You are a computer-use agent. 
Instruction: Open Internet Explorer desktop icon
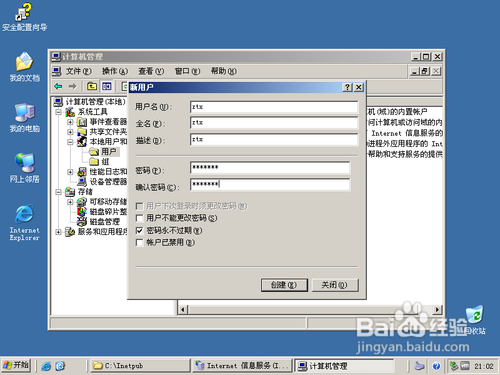24,222
